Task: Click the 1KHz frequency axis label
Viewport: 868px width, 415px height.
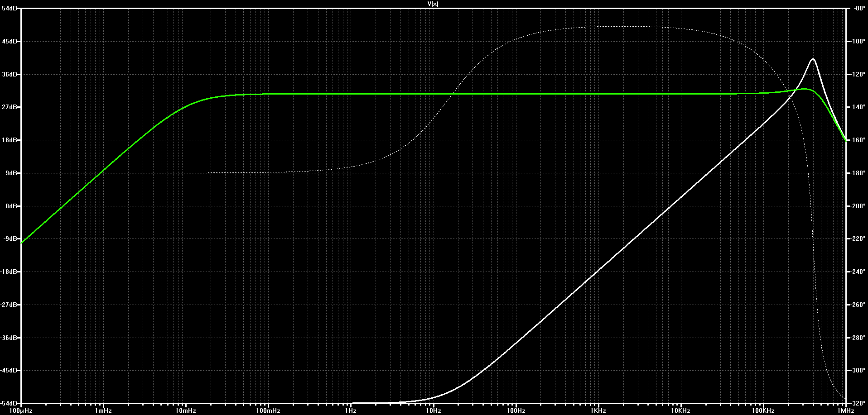Action: pos(598,411)
